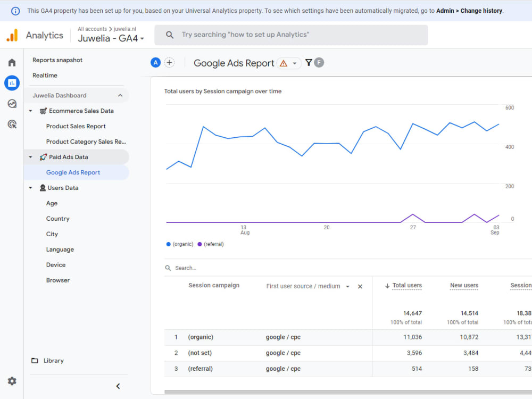Open the Admin settings gear

12,381
